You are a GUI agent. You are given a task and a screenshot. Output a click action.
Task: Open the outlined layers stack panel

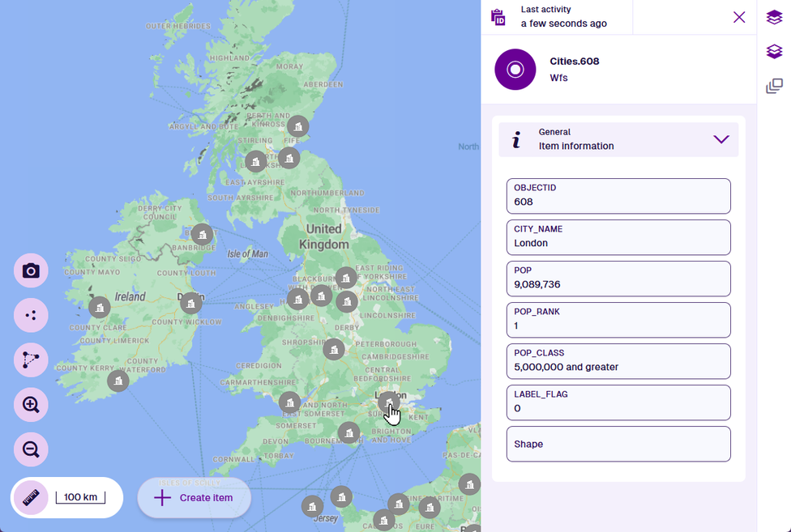pos(774,52)
